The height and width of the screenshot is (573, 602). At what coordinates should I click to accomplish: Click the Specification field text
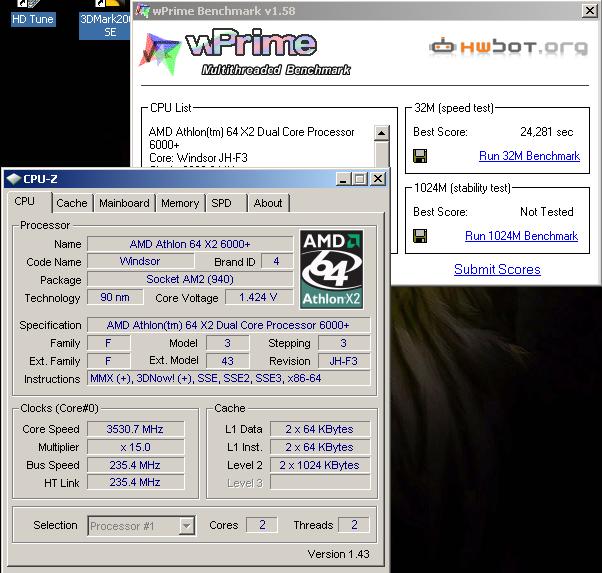click(228, 325)
